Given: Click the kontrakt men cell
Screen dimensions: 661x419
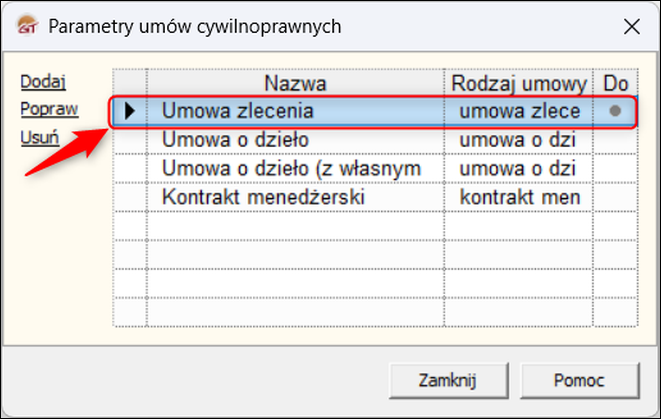Looking at the screenshot, I should (518, 198).
